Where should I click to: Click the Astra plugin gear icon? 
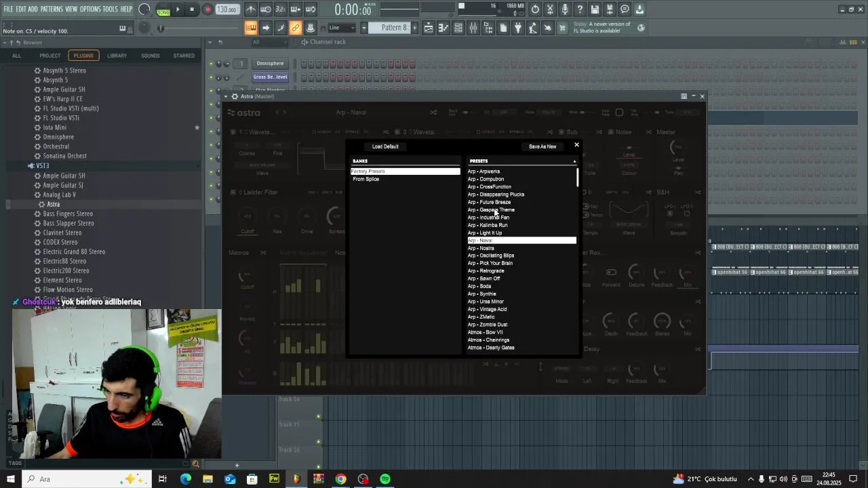(x=235, y=96)
